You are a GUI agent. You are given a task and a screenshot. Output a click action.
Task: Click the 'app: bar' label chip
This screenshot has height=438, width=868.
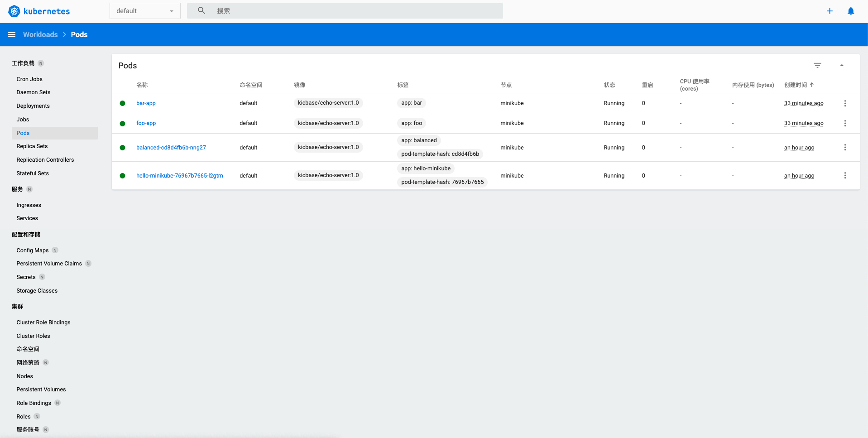pos(412,103)
